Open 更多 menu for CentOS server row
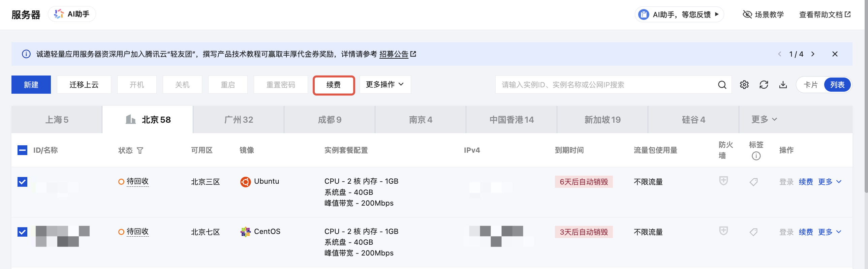The height and width of the screenshot is (269, 868). tap(829, 232)
